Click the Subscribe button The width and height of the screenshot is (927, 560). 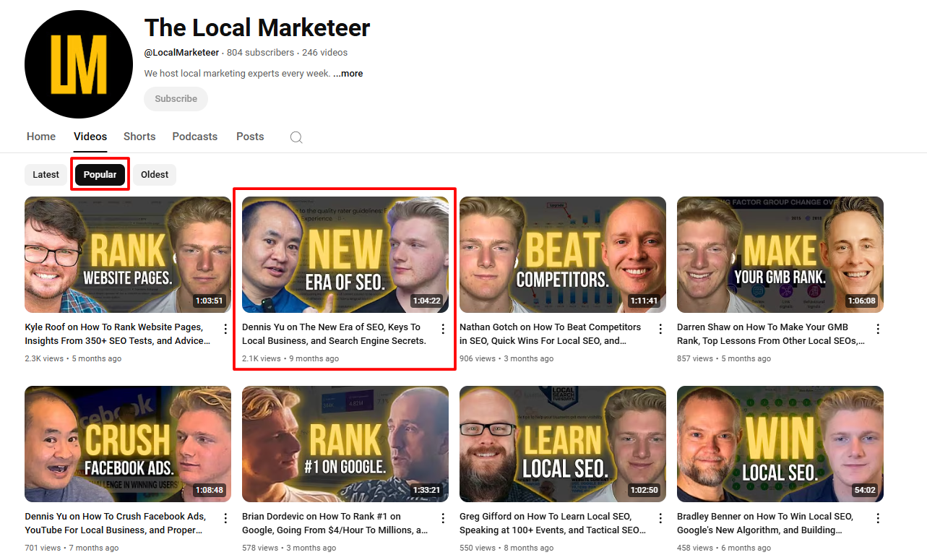176,99
